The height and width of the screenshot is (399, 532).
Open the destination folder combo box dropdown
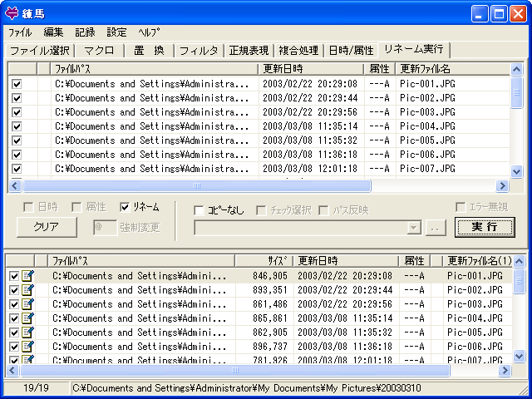(x=414, y=228)
